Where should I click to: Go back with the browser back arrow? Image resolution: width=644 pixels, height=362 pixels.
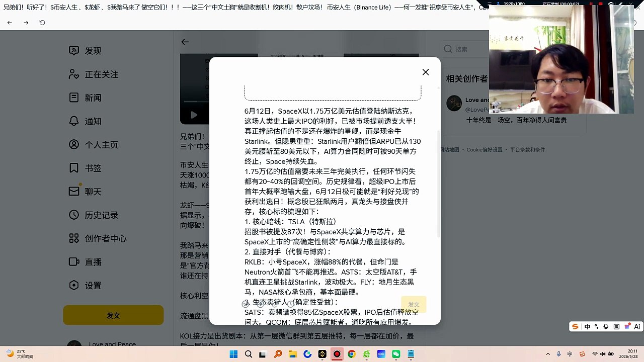pyautogui.click(x=10, y=23)
